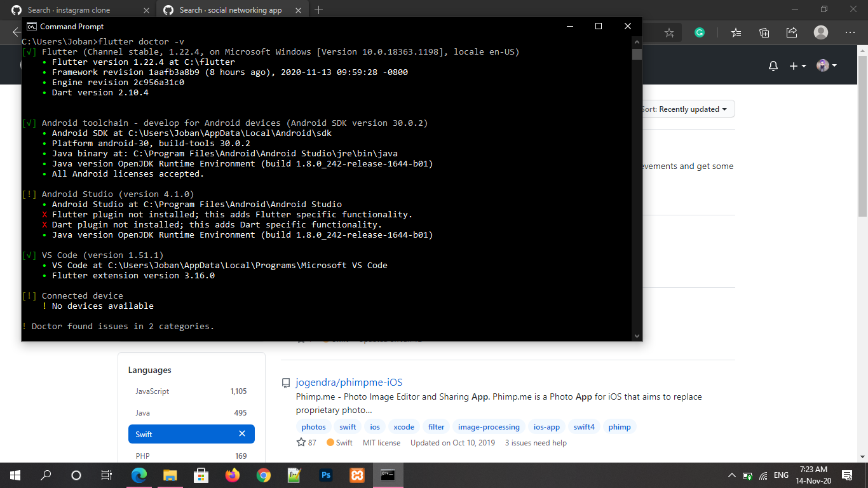Image resolution: width=868 pixels, height=488 pixels.
Task: Filter results by PHP language
Action: (144, 456)
